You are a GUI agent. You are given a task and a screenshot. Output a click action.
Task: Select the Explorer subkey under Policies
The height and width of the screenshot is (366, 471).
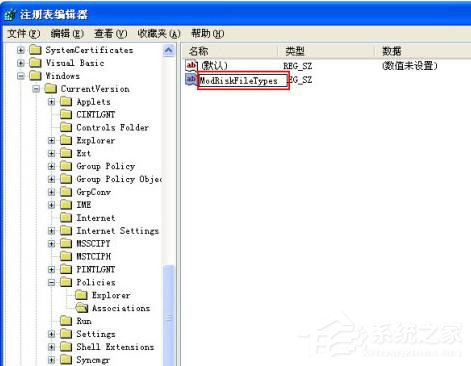[x=111, y=295]
